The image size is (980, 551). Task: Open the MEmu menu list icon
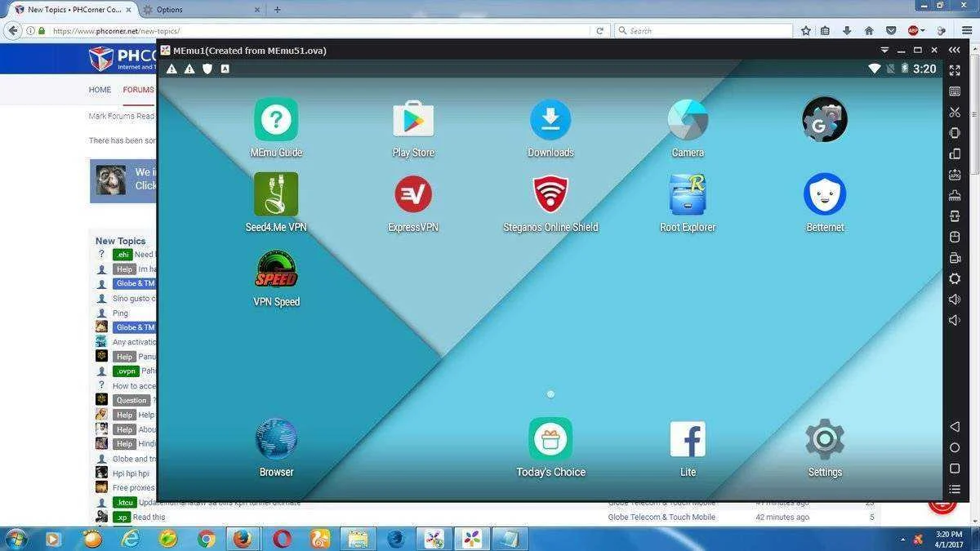pos(955,489)
